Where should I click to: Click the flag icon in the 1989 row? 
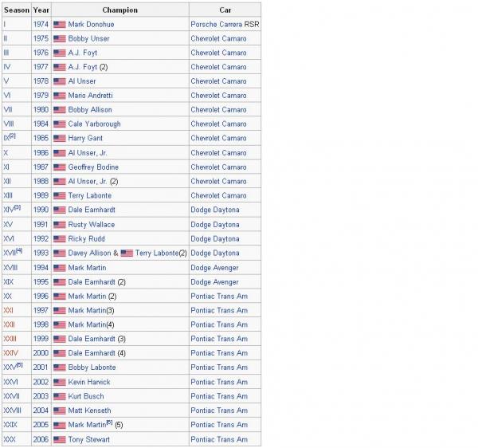click(x=60, y=196)
